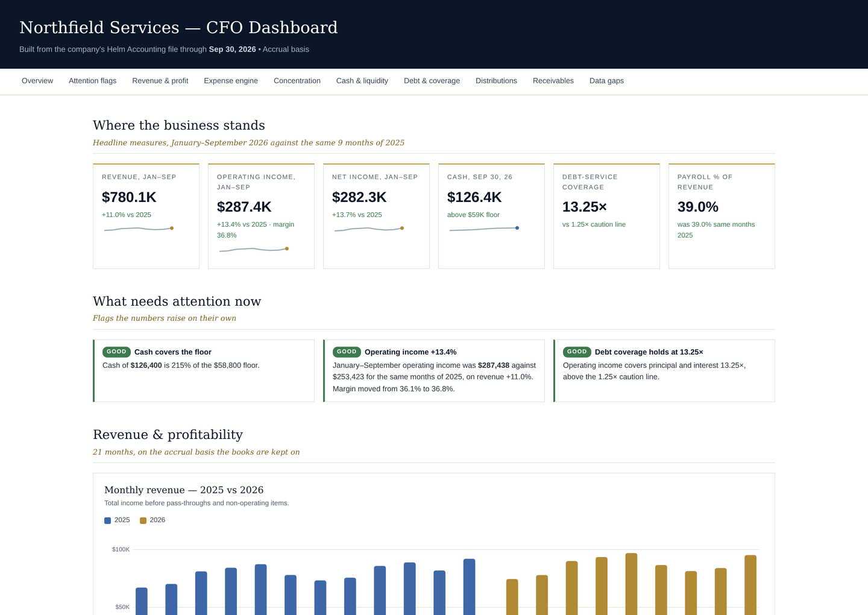
Task: Click the $100K axis label
Action: pyautogui.click(x=121, y=549)
